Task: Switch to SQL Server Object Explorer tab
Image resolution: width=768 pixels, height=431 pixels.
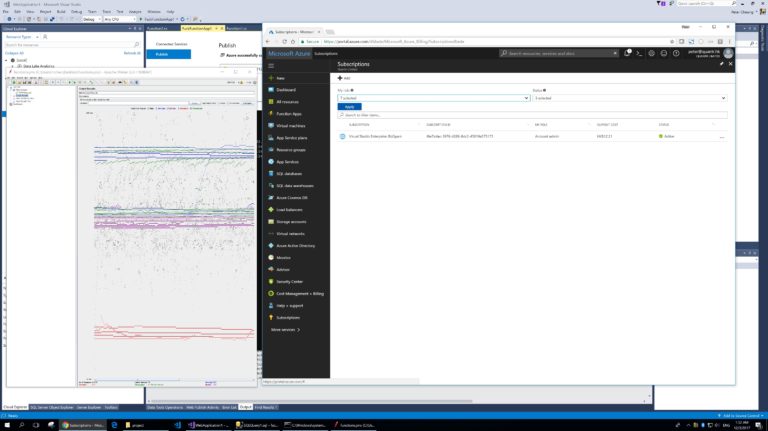Action: [52, 407]
